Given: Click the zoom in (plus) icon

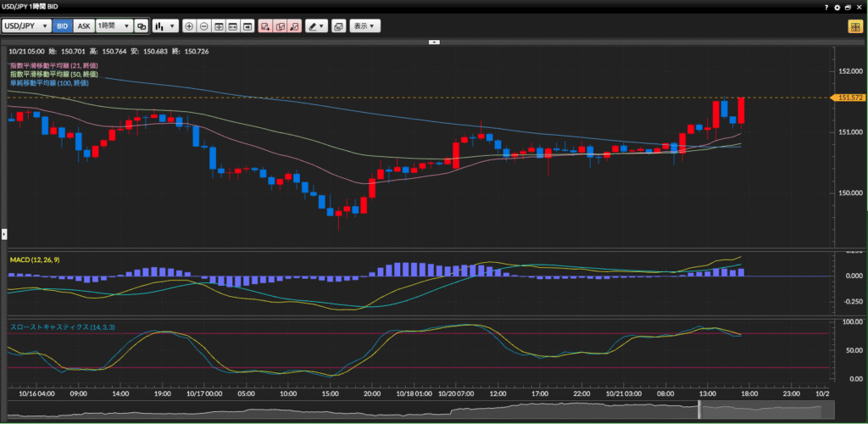Looking at the screenshot, I should tap(189, 26).
